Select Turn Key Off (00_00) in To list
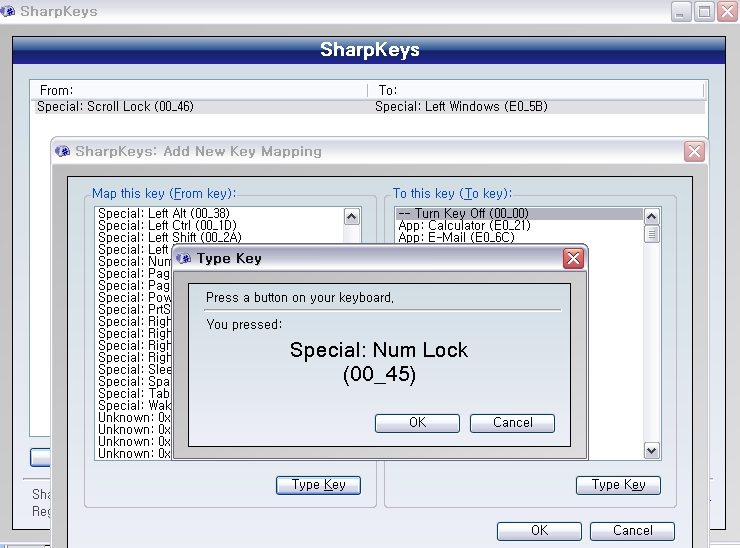The height and width of the screenshot is (548, 740). tap(519, 213)
